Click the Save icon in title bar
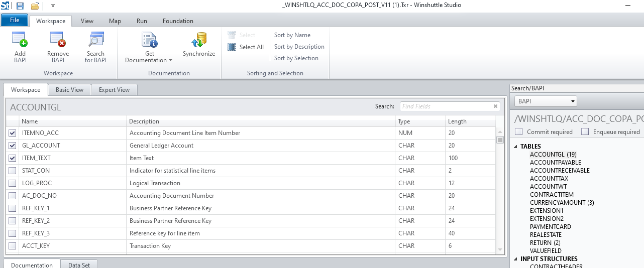 (20, 6)
